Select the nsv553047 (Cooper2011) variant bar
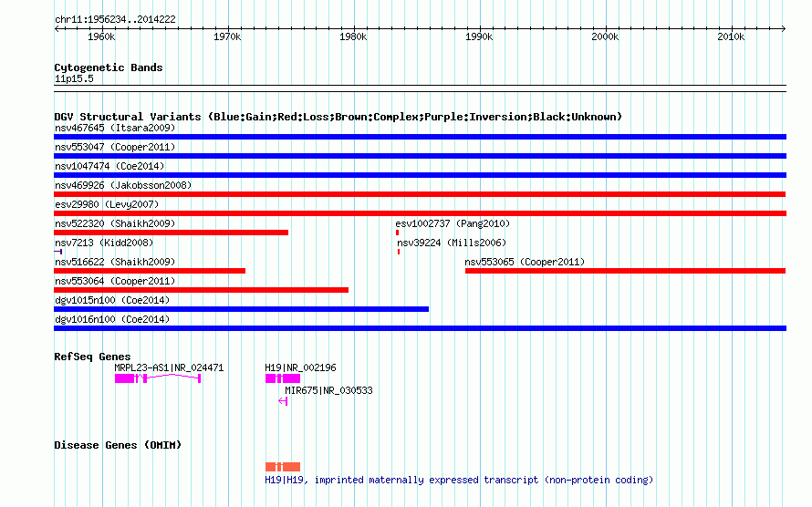This screenshot has height=507, width=812. [420, 156]
